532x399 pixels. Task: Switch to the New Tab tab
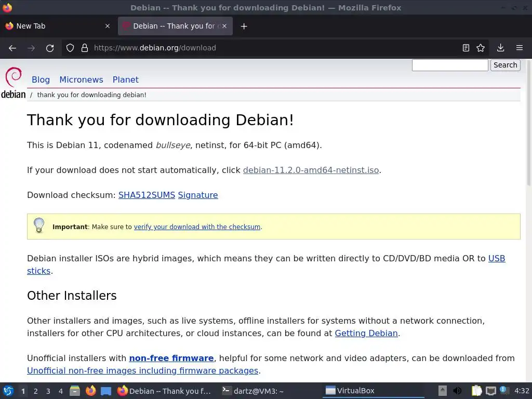click(58, 26)
